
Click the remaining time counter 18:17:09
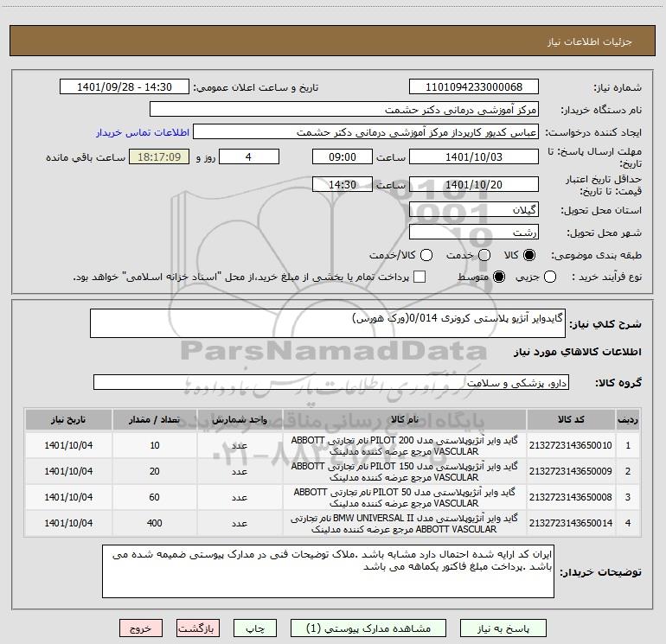point(159,156)
